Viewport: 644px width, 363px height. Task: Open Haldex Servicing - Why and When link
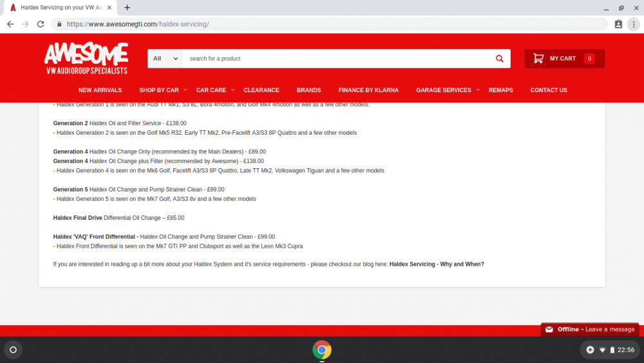pyautogui.click(x=437, y=264)
